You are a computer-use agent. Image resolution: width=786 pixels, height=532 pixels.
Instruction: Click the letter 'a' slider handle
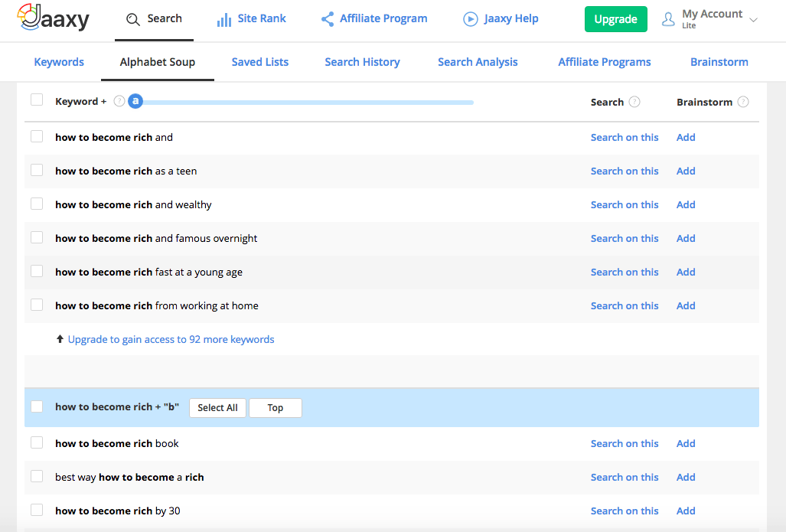pyautogui.click(x=135, y=101)
